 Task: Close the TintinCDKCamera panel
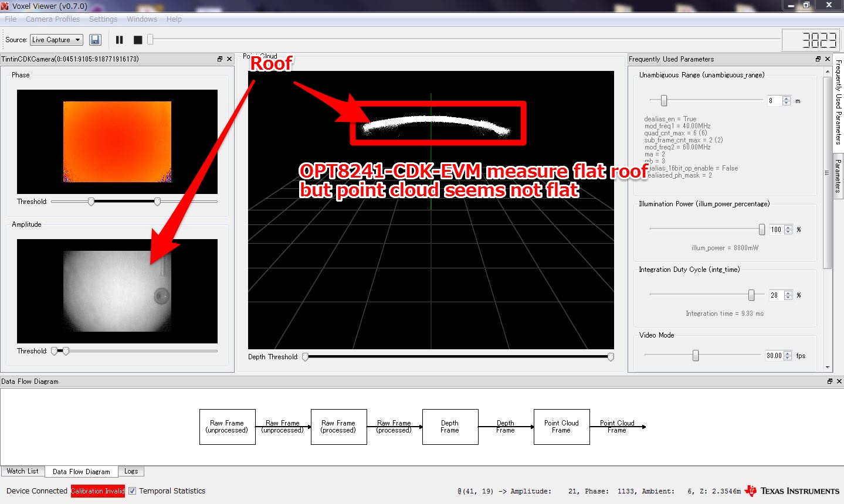[x=229, y=59]
